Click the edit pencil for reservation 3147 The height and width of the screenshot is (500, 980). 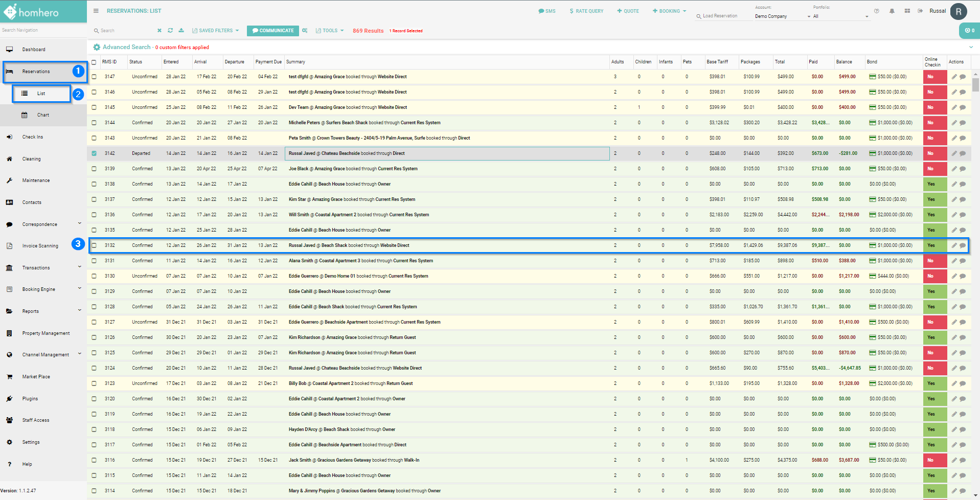954,77
